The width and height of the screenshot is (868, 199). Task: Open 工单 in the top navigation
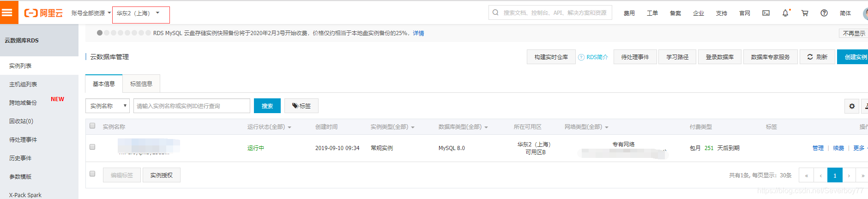652,13
